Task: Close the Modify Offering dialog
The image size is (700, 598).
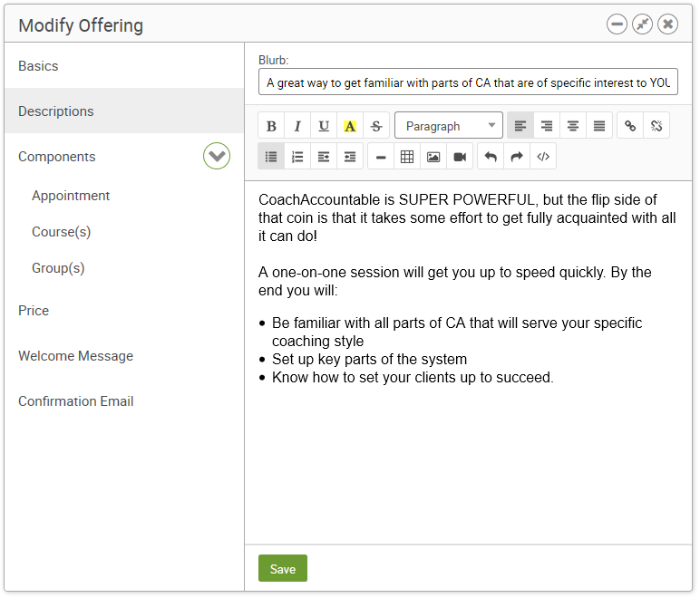Action: click(x=667, y=24)
